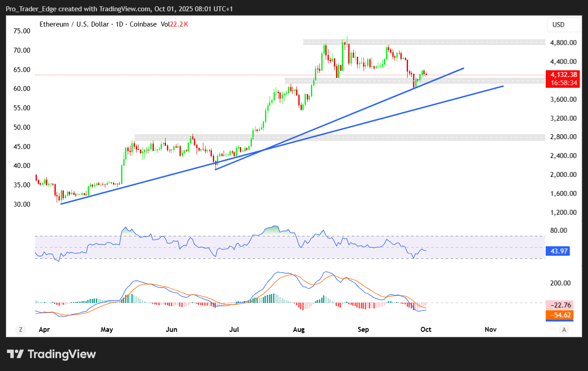
Task: Click the MACD histogram value -22.76
Action: point(560,305)
